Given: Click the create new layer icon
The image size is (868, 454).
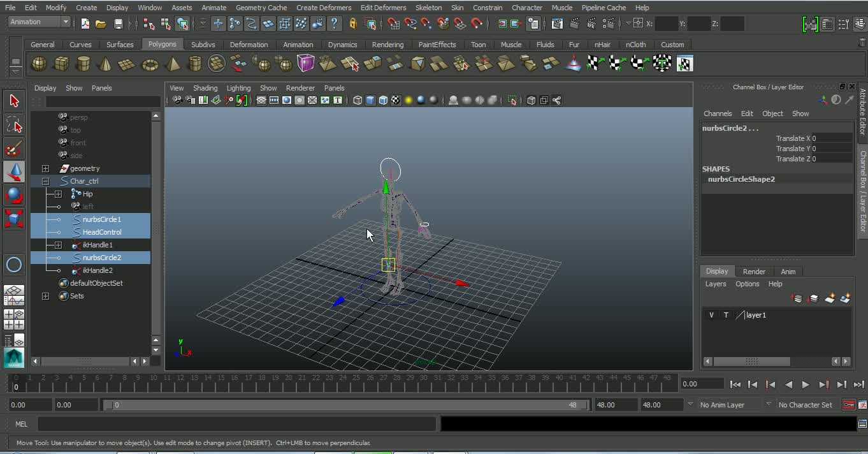Looking at the screenshot, I should pos(830,298).
